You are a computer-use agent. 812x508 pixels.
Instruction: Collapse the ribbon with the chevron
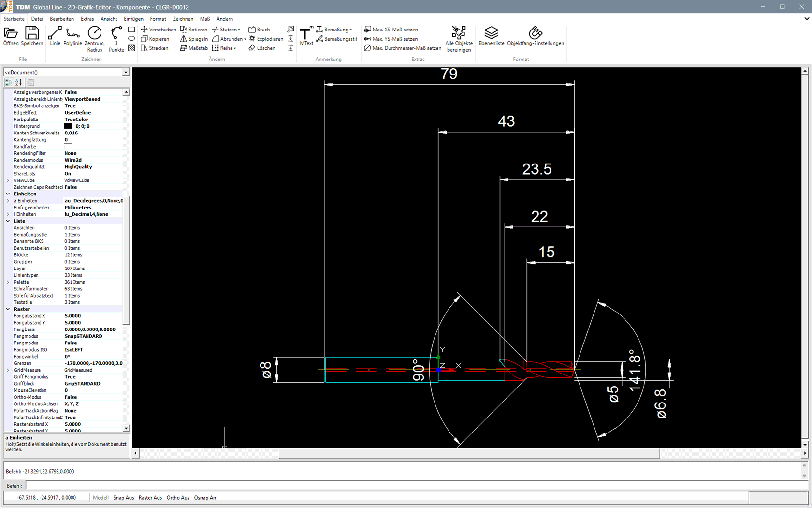click(806, 19)
